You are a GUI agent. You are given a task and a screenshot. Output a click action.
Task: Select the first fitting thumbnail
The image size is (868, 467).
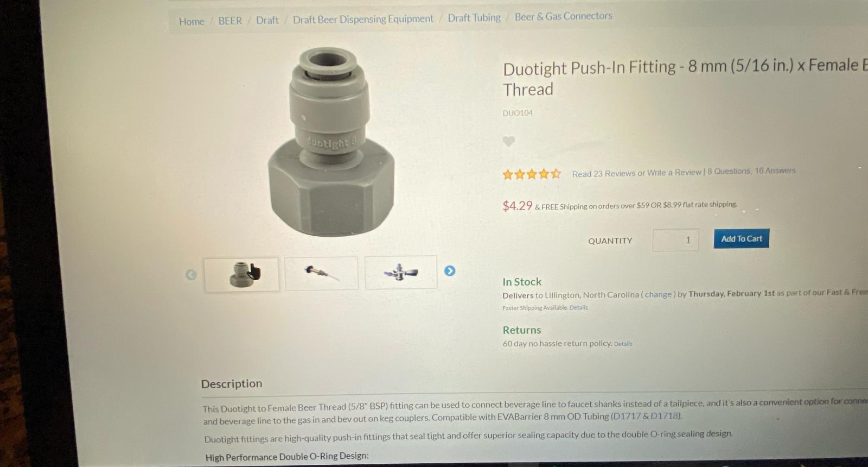click(241, 275)
